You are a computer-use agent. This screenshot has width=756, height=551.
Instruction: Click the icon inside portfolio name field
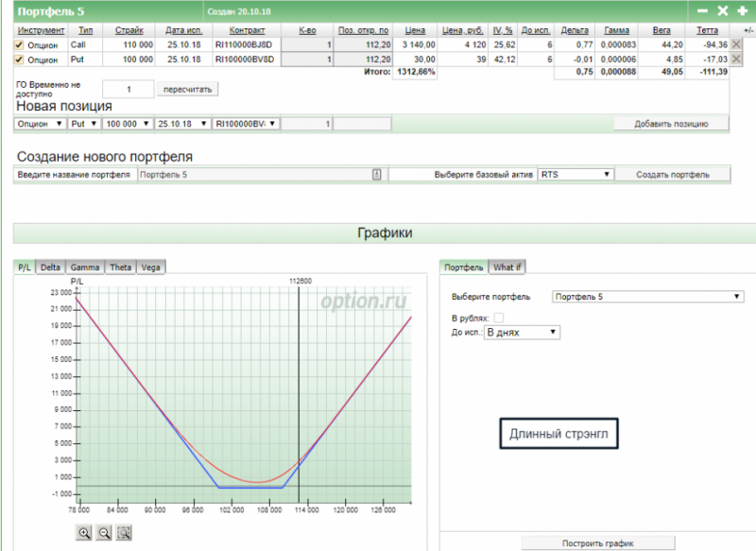pos(376,175)
